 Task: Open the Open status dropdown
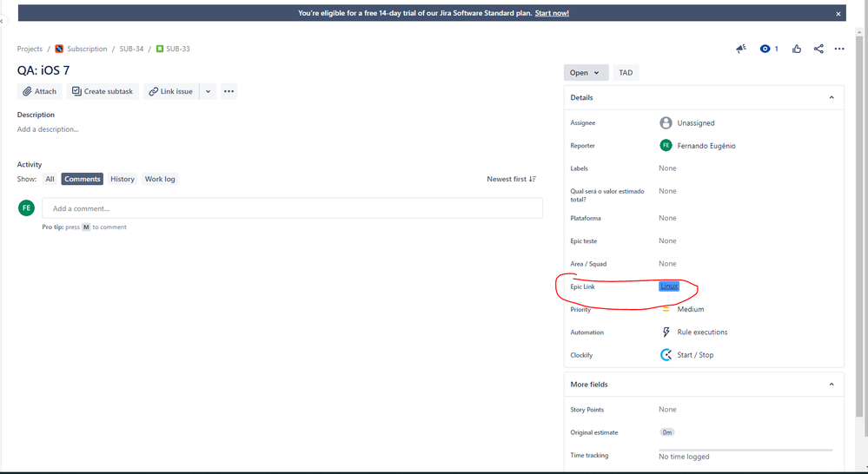point(586,72)
